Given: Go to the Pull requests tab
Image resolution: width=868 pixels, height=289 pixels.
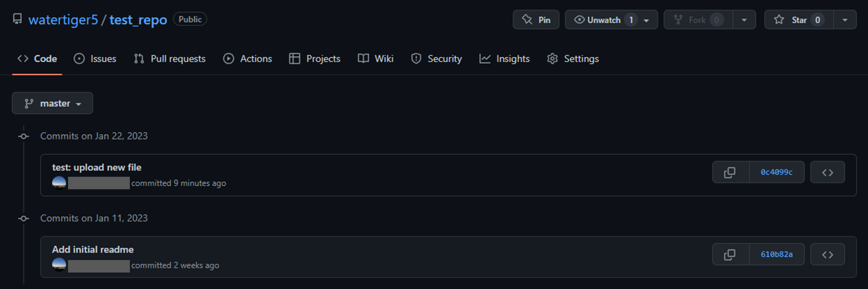Looking at the screenshot, I should 170,59.
